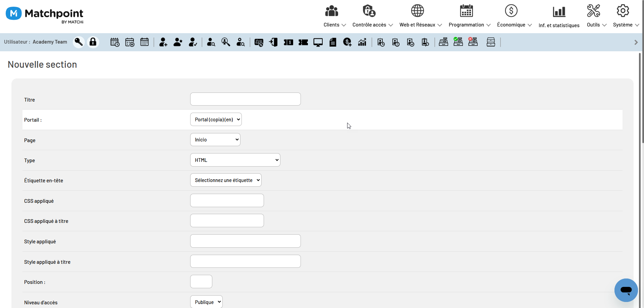Click the Style appliqué à titre field

click(x=246, y=261)
